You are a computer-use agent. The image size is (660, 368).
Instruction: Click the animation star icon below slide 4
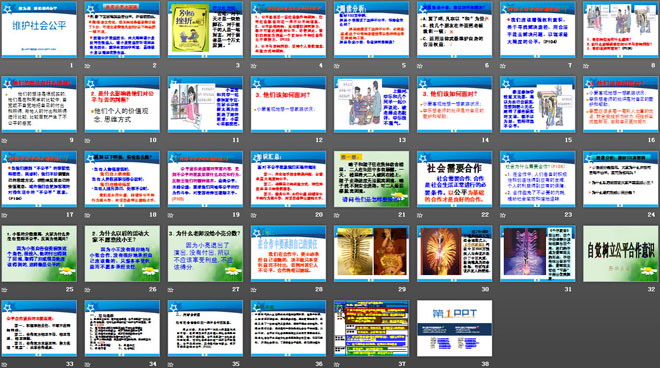[x=254, y=66]
